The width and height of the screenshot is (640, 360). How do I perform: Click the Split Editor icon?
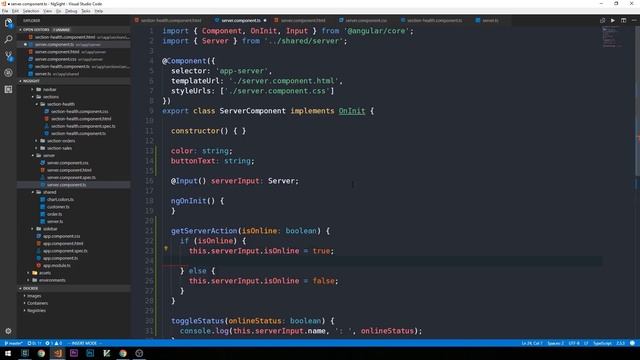pyautogui.click(x=623, y=20)
